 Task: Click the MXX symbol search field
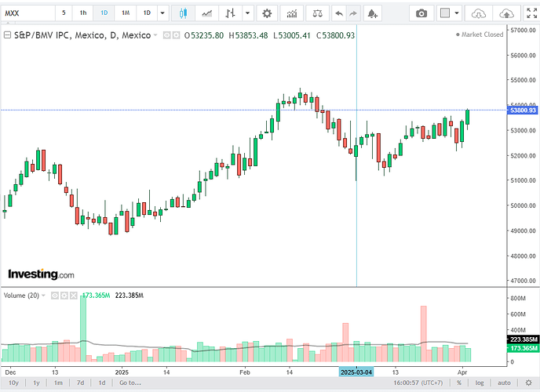click(x=28, y=13)
